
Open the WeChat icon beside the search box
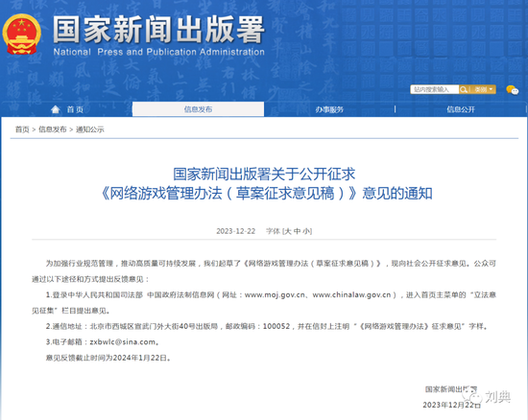513,90
